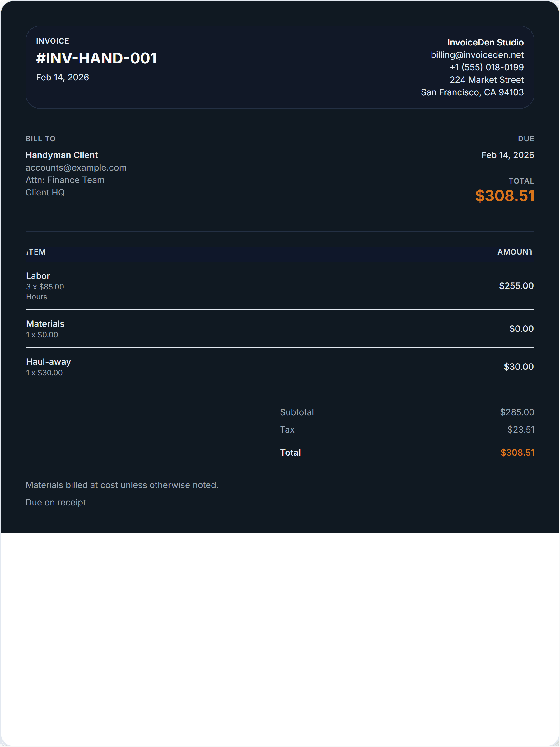Click the large orange $308.51 total
This screenshot has height=747, width=560.
[x=505, y=196]
